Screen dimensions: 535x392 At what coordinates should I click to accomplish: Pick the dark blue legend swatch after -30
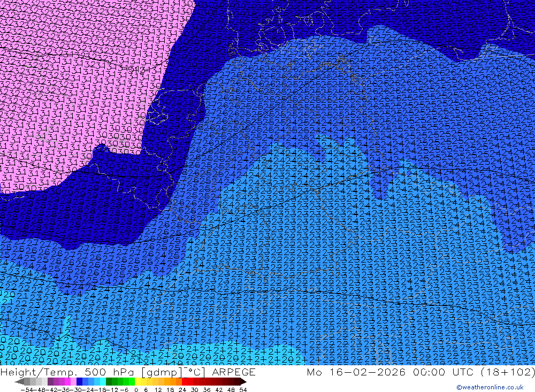tap(80, 381)
